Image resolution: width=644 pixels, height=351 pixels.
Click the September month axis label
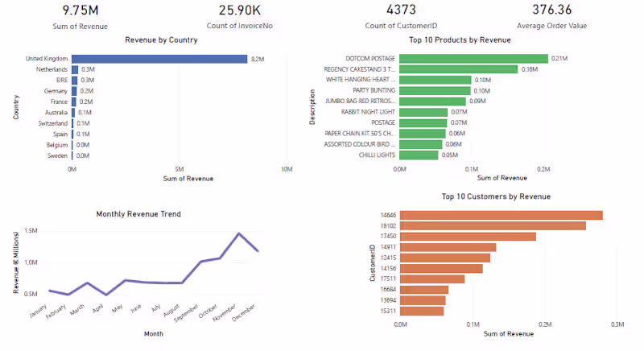point(186,314)
